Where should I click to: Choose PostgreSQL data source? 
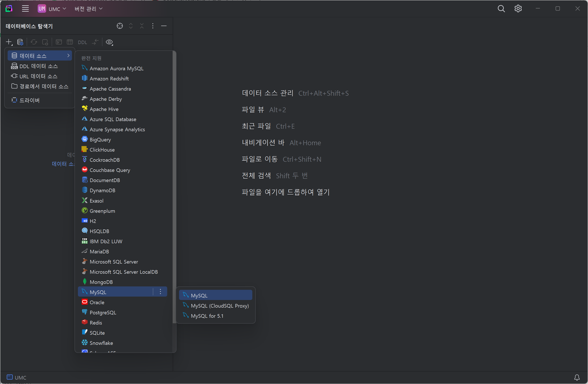(123, 312)
